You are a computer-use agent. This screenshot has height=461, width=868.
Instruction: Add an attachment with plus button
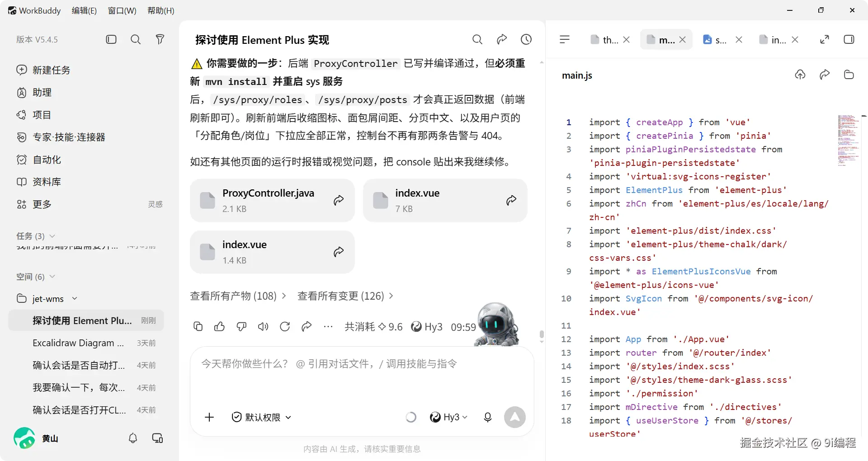point(209,417)
